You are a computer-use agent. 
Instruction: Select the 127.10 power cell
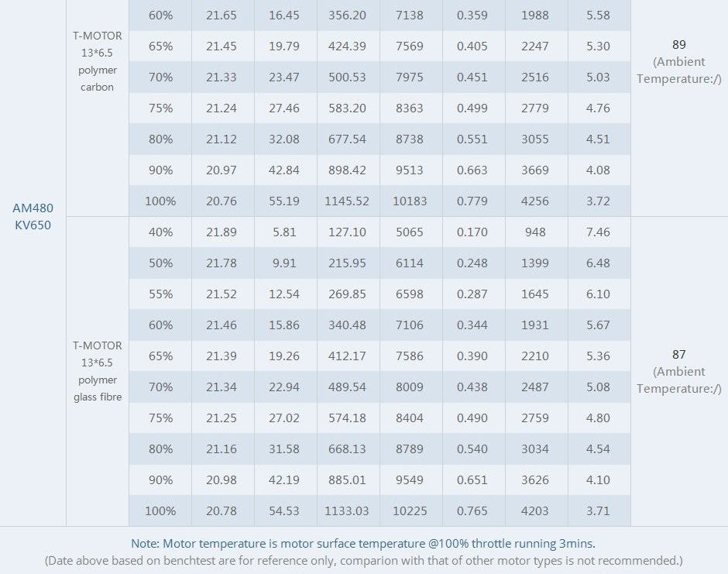pos(348,232)
